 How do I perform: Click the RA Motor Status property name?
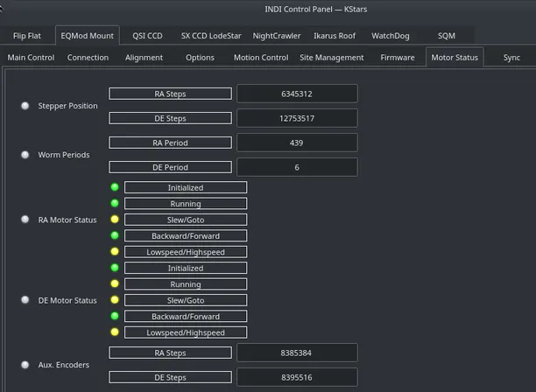tap(67, 220)
